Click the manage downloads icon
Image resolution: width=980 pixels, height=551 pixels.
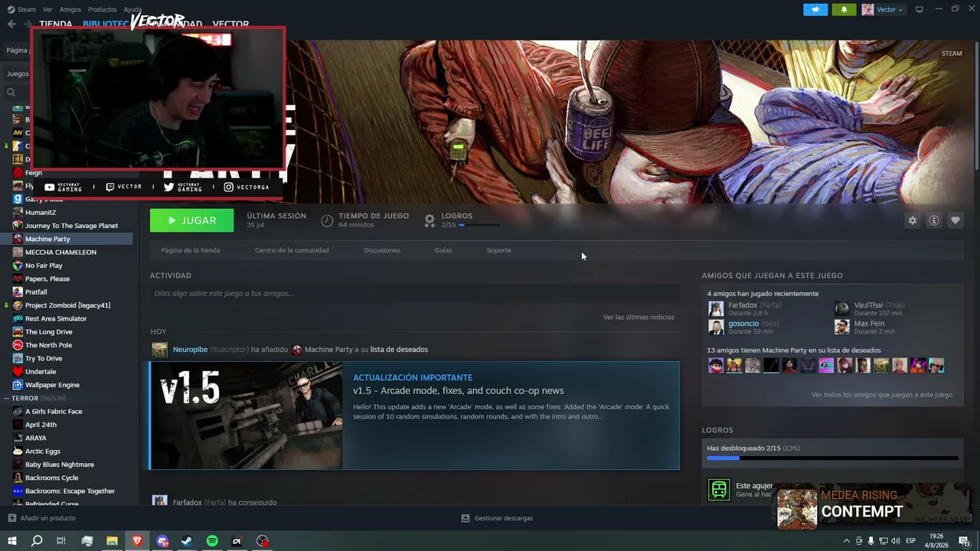pos(465,518)
